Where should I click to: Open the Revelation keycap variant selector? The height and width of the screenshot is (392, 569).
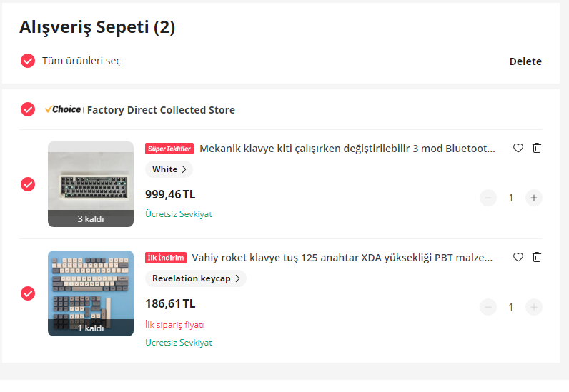coord(195,278)
